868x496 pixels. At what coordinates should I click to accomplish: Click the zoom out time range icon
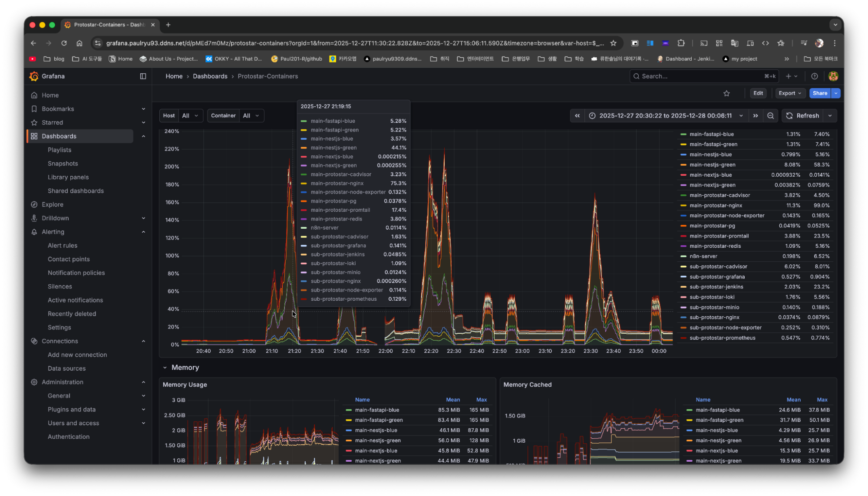[770, 116]
